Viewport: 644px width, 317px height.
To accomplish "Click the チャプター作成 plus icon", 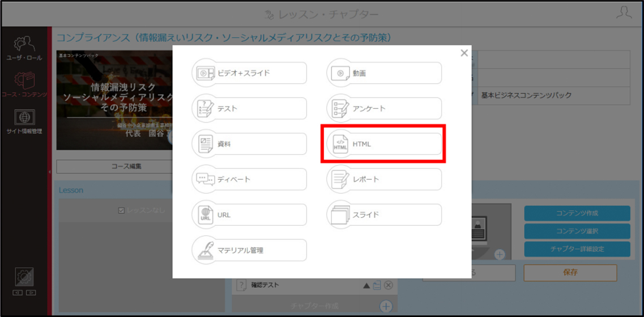I will pyautogui.click(x=386, y=306).
